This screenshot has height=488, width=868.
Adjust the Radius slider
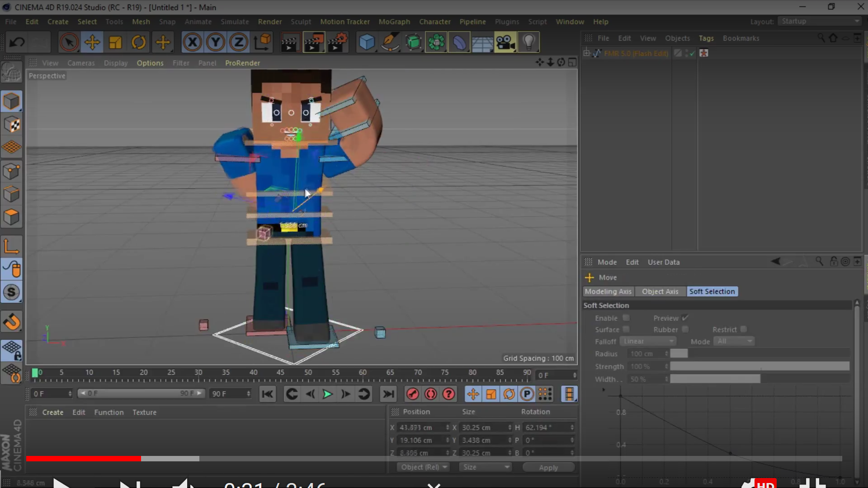click(x=759, y=354)
